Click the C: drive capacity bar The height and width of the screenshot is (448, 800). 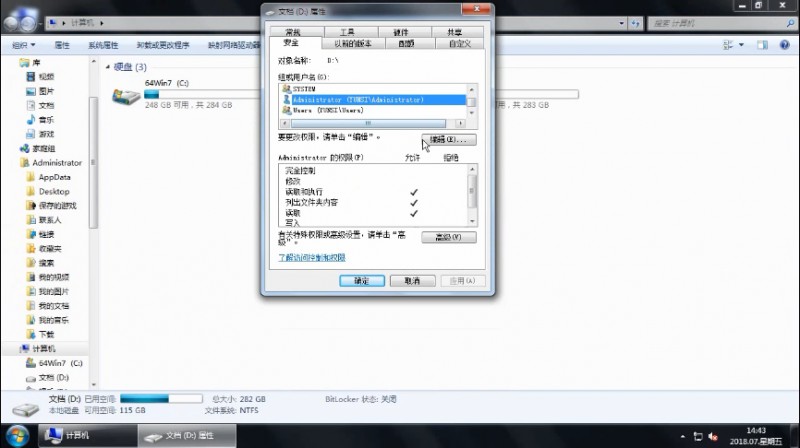pos(204,94)
